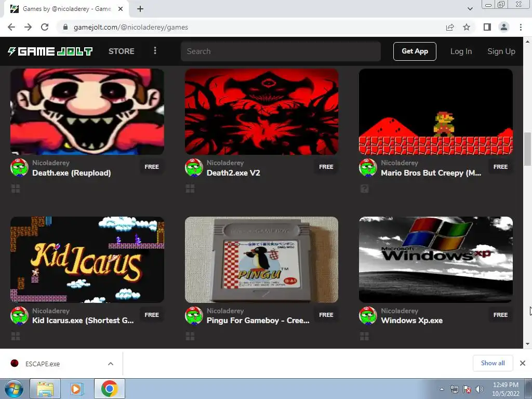532x399 pixels.
Task: Open the Chrome three-dot menu
Action: point(521,27)
